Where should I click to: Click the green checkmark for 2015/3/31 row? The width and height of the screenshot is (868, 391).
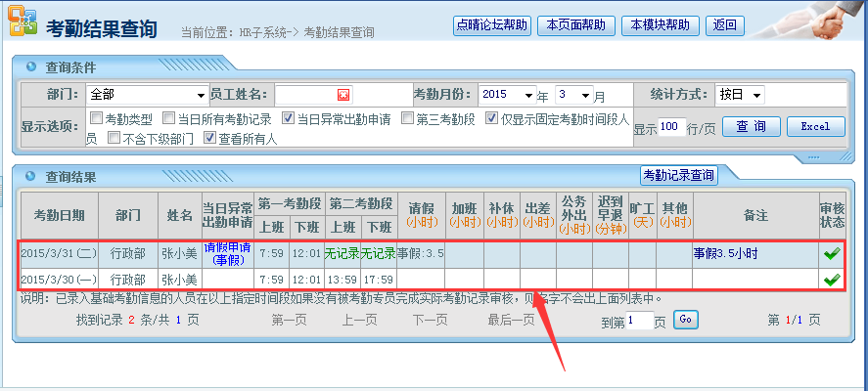831,253
